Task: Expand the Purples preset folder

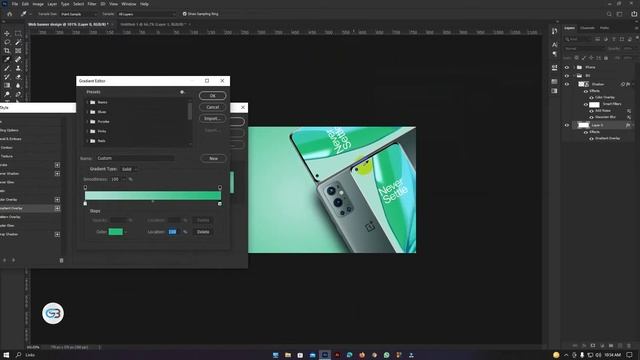Action: point(87,122)
